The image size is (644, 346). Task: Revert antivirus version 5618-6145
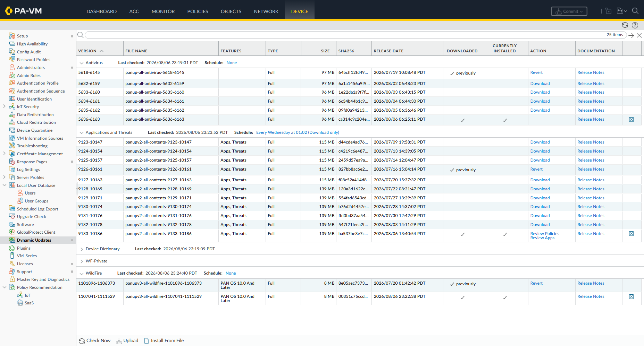click(x=536, y=72)
